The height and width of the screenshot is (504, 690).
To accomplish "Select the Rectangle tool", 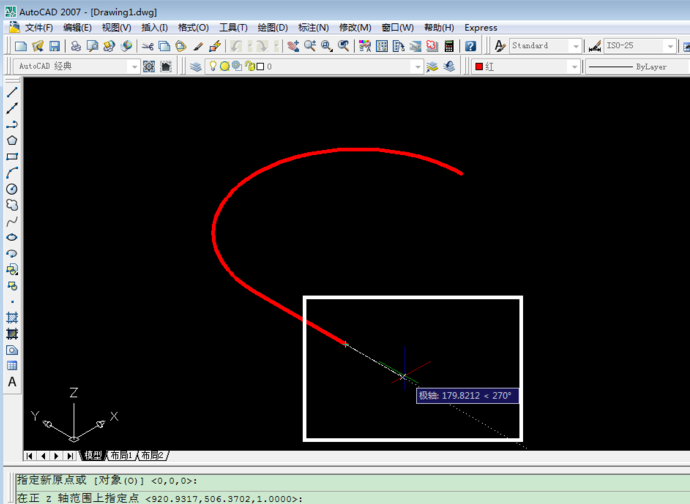I will (x=12, y=157).
